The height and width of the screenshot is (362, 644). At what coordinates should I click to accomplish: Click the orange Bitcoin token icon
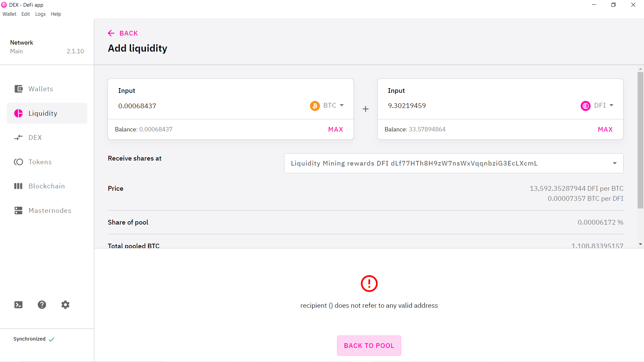(315, 106)
